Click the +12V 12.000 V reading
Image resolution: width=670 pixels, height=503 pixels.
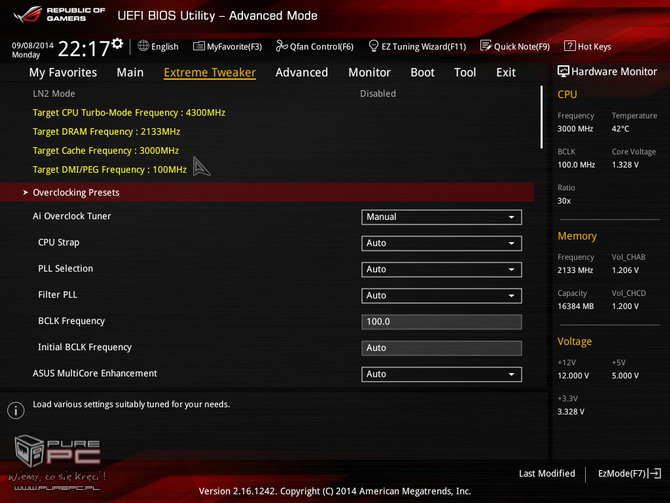(x=573, y=376)
